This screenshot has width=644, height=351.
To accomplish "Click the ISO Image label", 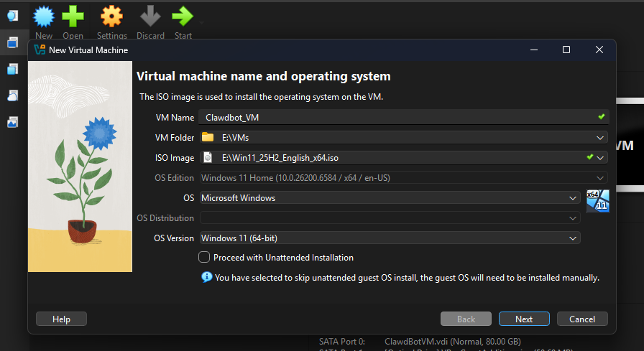I will point(175,158).
